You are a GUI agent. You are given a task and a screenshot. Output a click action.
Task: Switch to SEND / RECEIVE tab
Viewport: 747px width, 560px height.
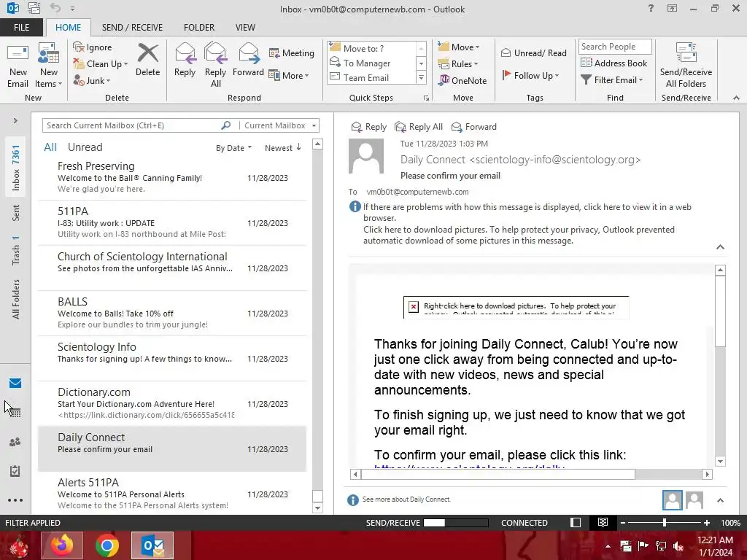[x=132, y=27]
